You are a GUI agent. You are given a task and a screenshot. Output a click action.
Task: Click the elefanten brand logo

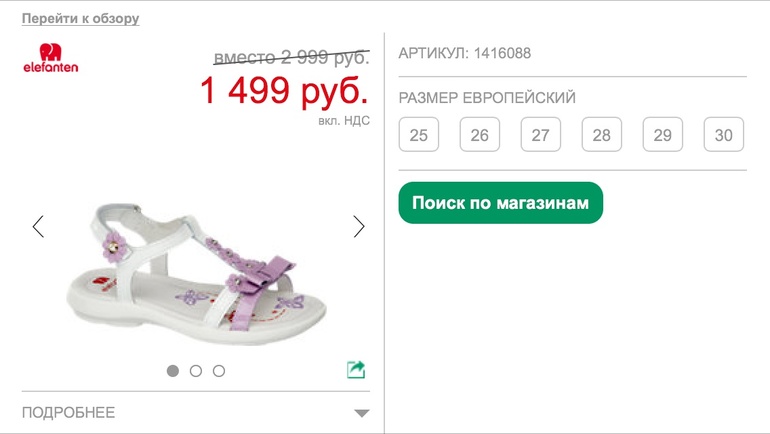tap(51, 58)
